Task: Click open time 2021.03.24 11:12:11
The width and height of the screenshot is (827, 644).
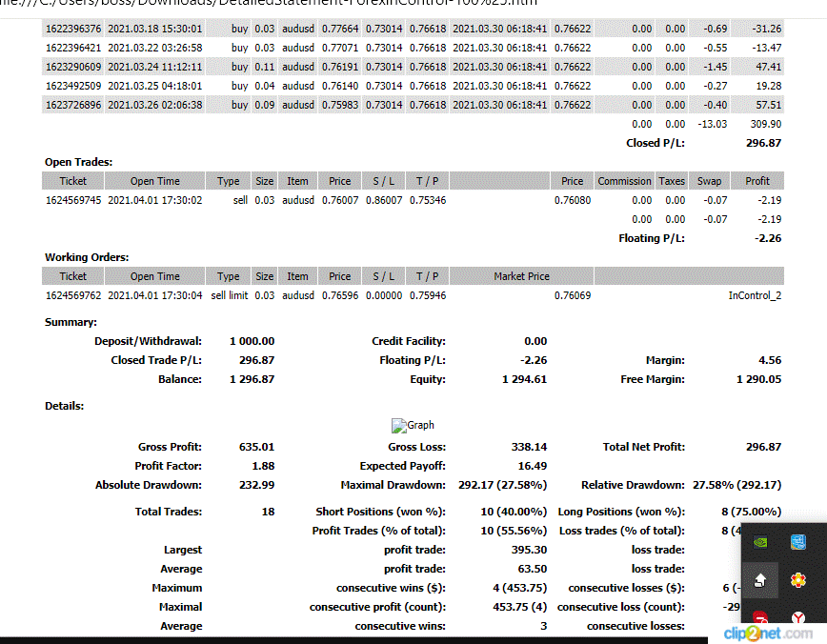Action: point(155,67)
